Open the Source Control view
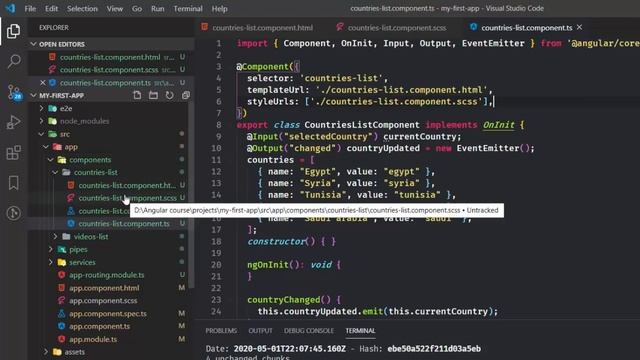 coord(13,92)
